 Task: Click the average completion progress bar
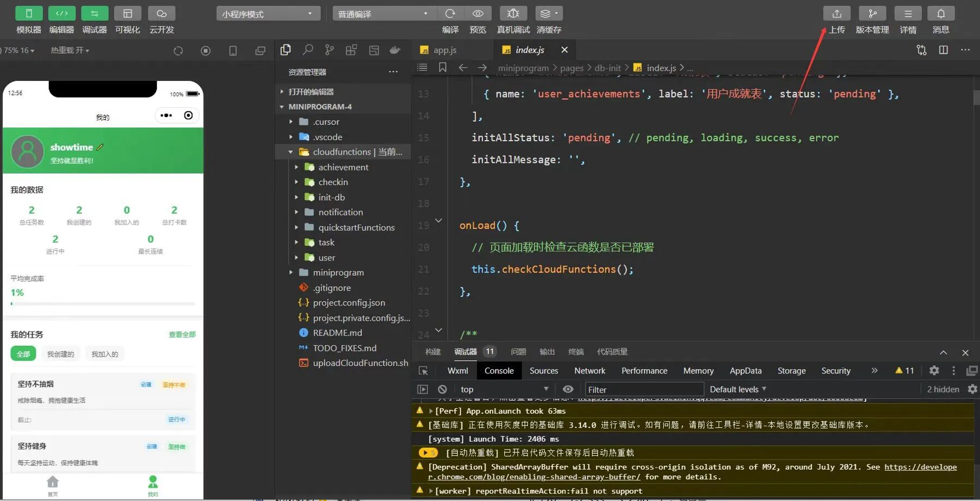point(103,304)
